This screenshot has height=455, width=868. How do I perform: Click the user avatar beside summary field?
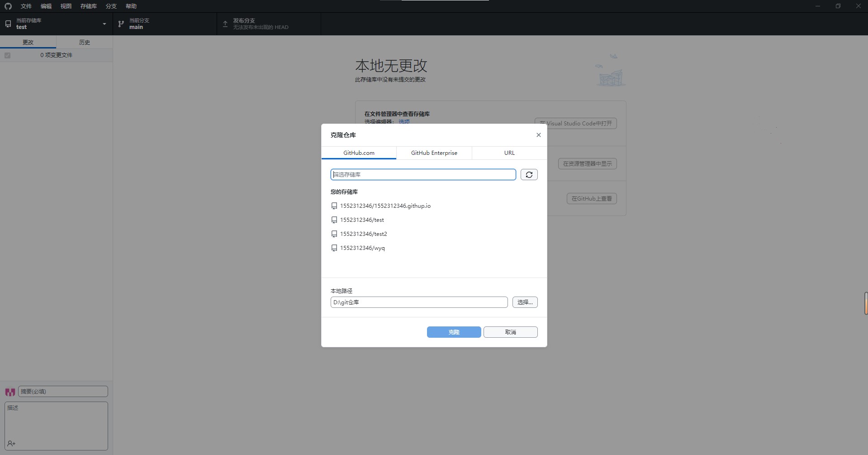pyautogui.click(x=10, y=392)
